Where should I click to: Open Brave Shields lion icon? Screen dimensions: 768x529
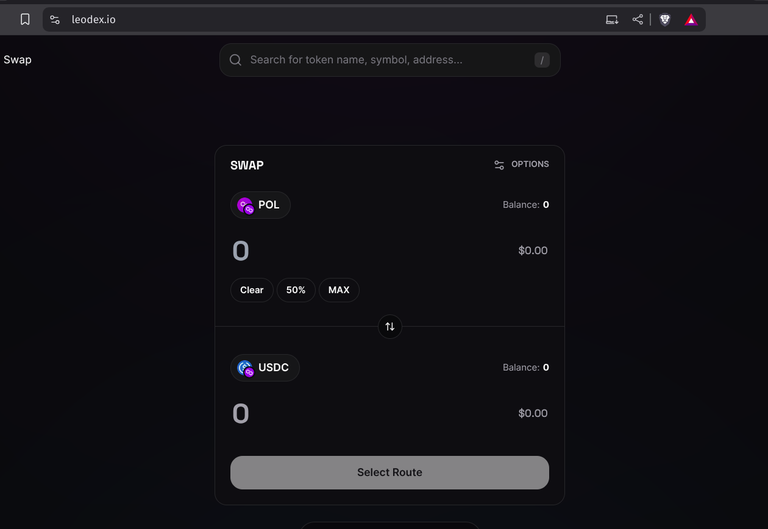pyautogui.click(x=665, y=20)
